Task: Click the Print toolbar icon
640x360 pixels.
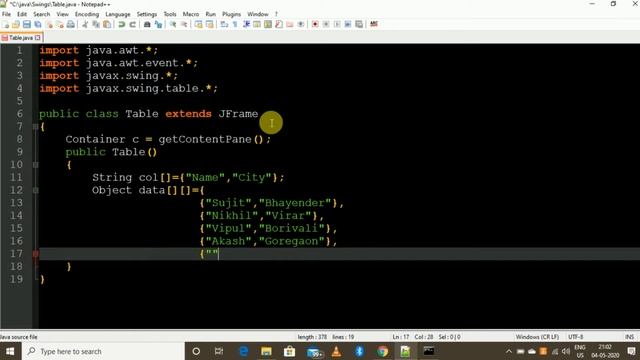Action: coord(71,24)
